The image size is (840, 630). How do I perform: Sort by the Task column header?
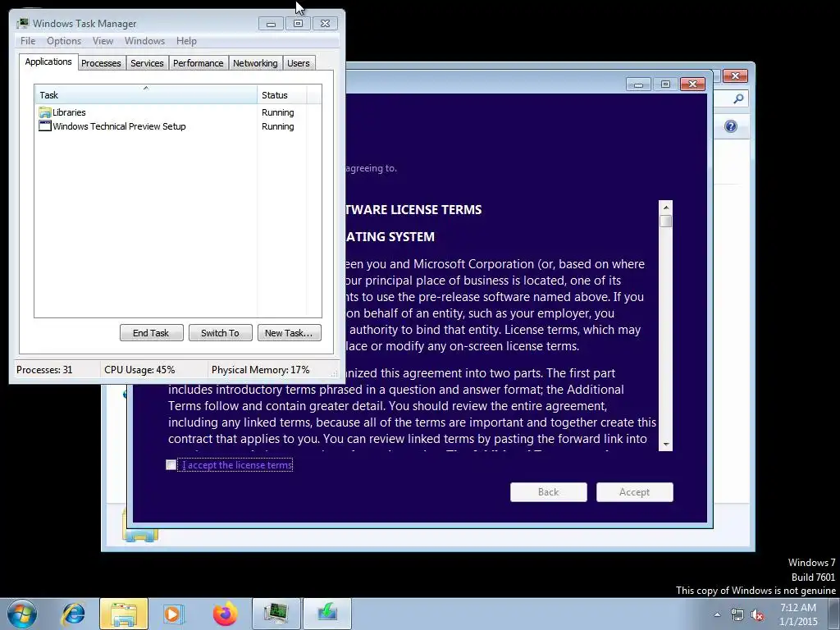click(x=146, y=95)
